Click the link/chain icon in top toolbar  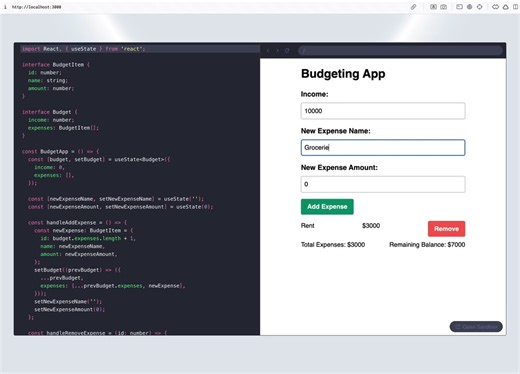pyautogui.click(x=413, y=7)
